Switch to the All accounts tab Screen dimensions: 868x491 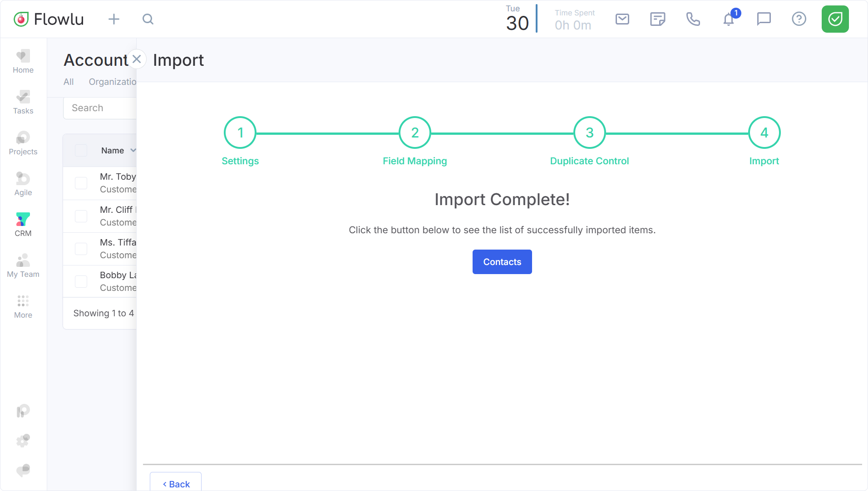69,82
